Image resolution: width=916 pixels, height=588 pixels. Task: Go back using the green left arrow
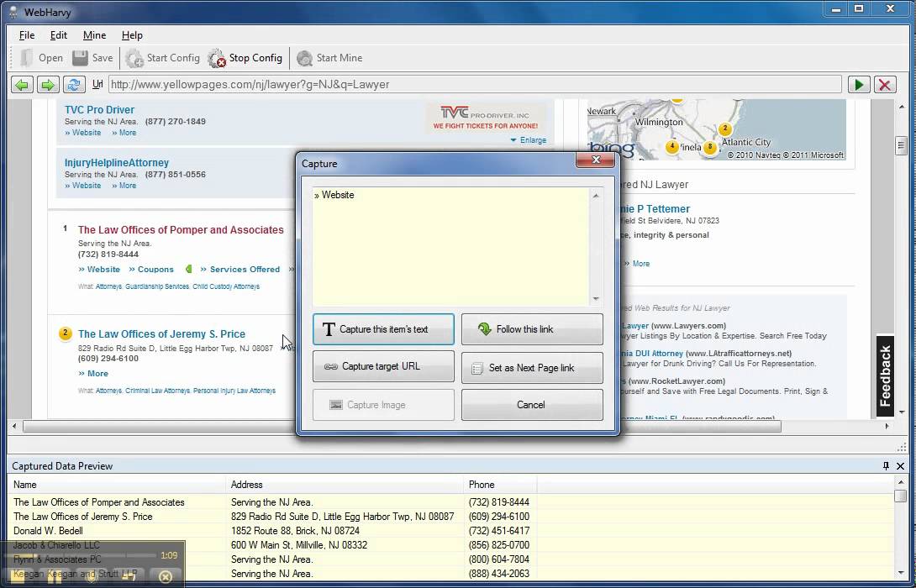(22, 85)
